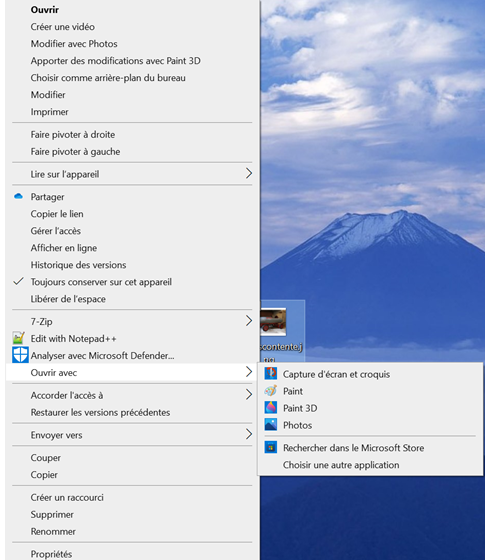Screen dimensions: 490x560
Task: Select Couper
Action: [x=132, y=458]
